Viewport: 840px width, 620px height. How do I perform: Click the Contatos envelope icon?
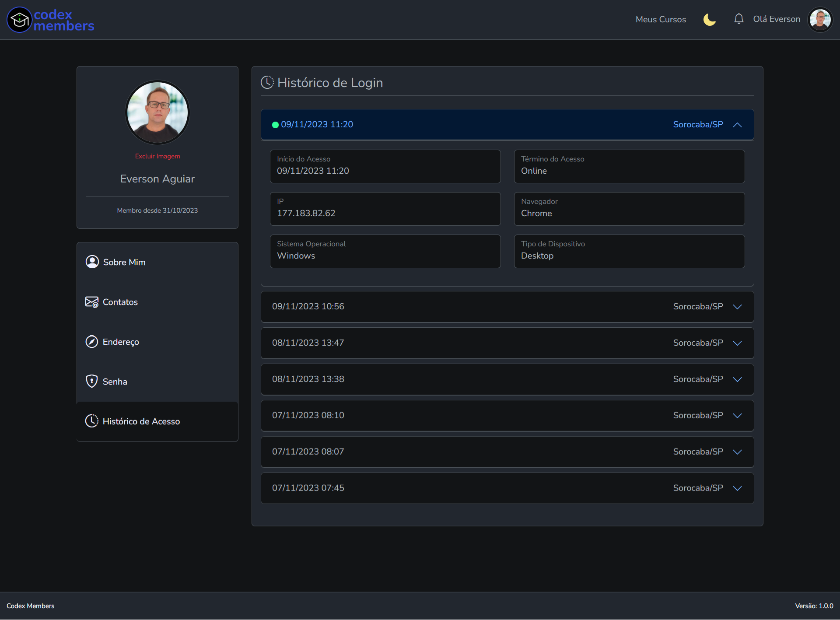tap(92, 301)
